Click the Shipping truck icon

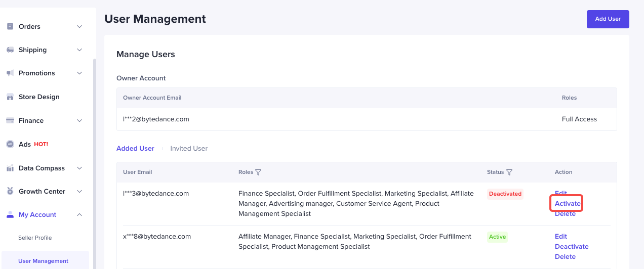pyautogui.click(x=10, y=50)
